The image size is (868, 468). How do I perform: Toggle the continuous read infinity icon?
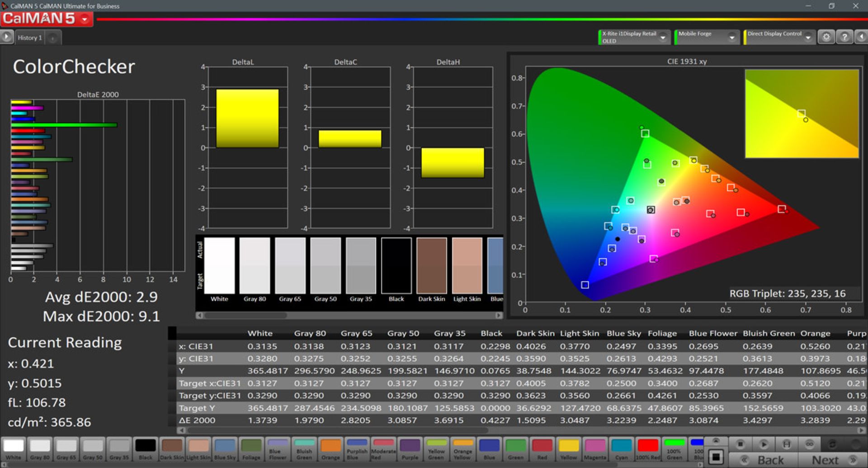[809, 444]
